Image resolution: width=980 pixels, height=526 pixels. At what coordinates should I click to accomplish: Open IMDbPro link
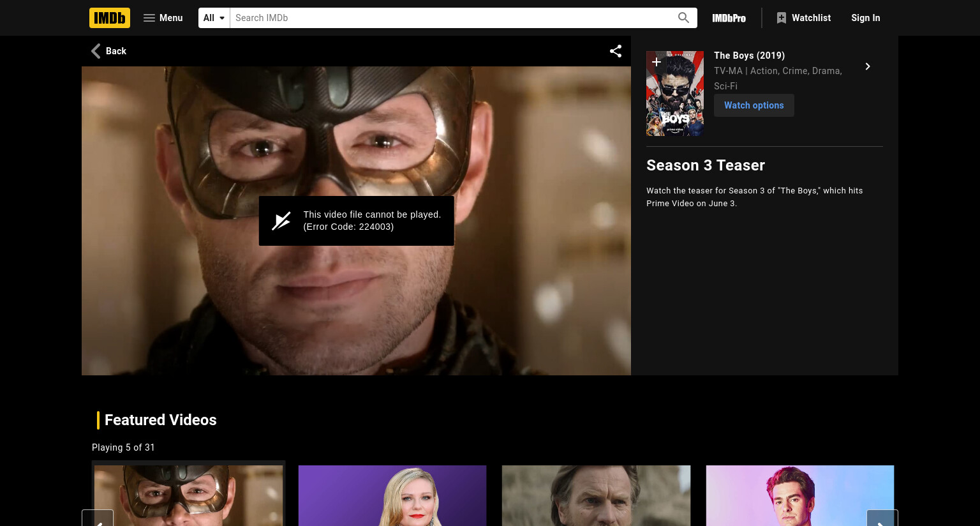[x=729, y=18]
